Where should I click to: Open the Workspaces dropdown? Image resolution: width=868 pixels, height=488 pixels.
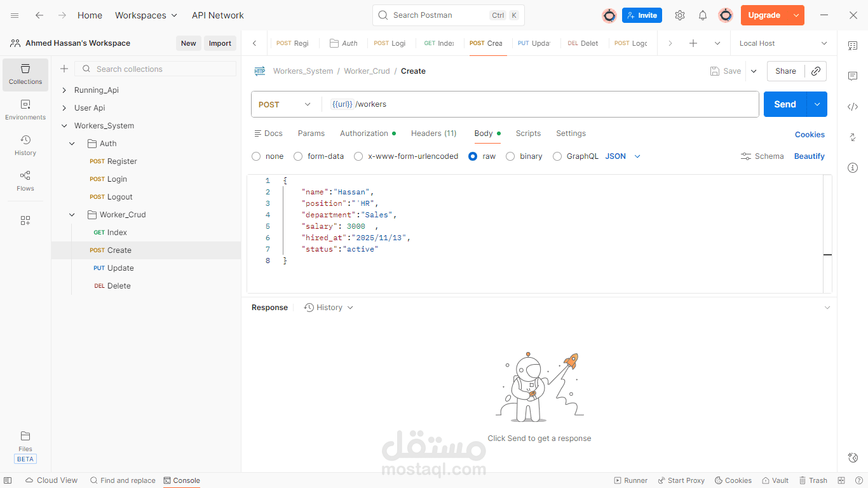[146, 15]
